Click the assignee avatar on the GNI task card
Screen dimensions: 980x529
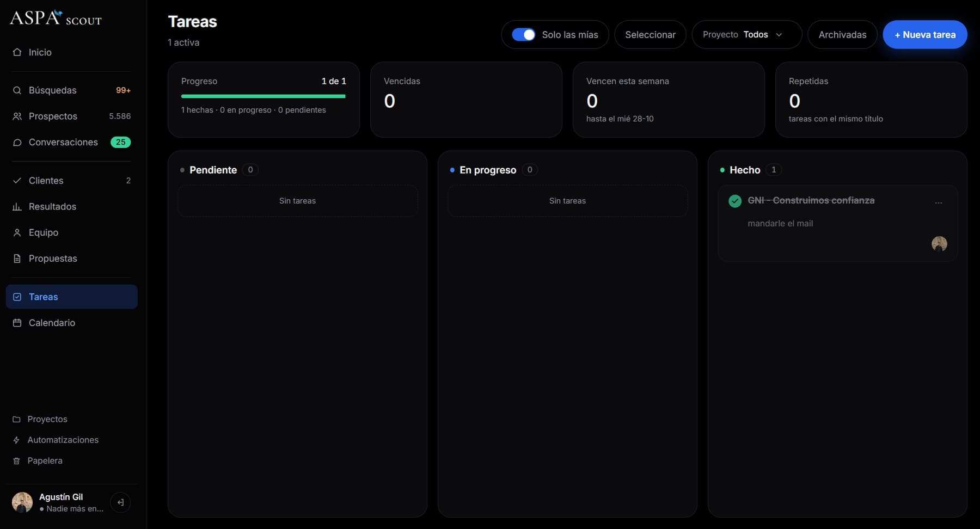click(939, 244)
